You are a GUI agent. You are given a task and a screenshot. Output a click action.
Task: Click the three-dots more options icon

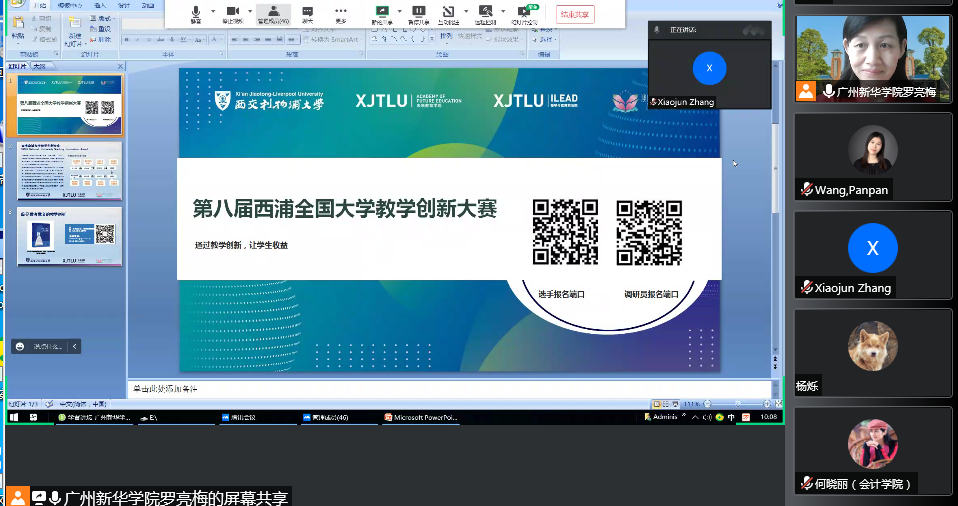(341, 13)
